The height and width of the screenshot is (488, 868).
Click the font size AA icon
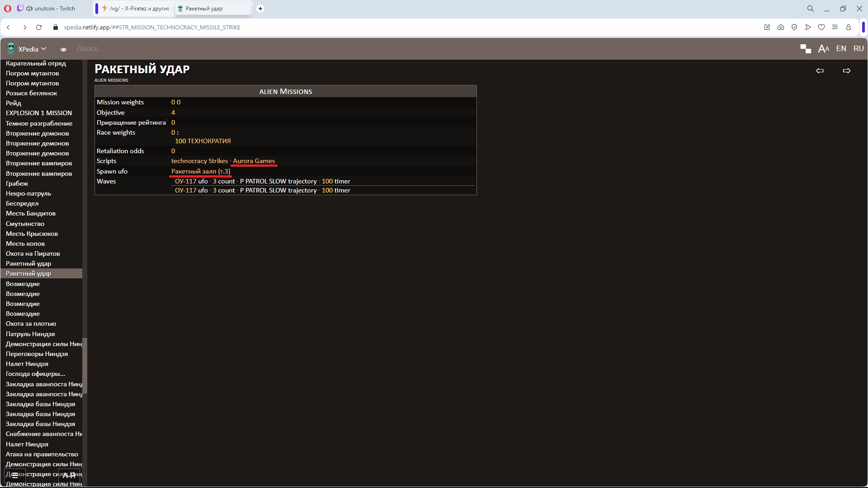pyautogui.click(x=823, y=49)
